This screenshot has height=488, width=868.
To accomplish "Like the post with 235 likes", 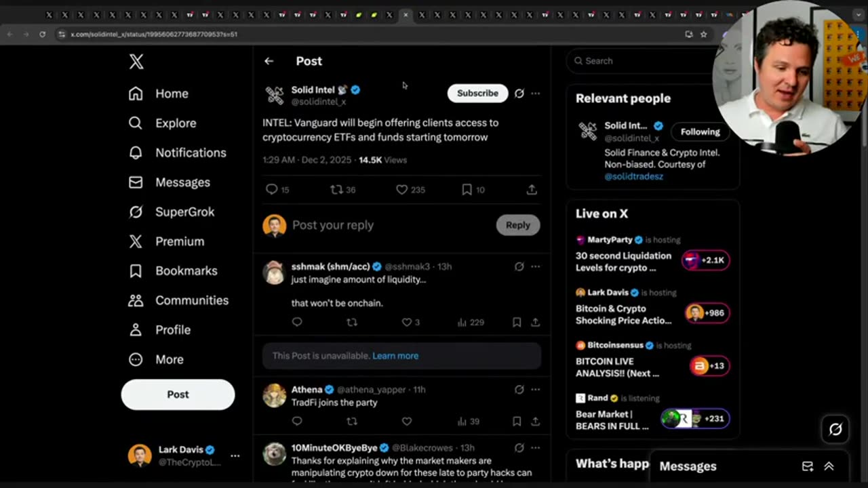I will (x=410, y=190).
